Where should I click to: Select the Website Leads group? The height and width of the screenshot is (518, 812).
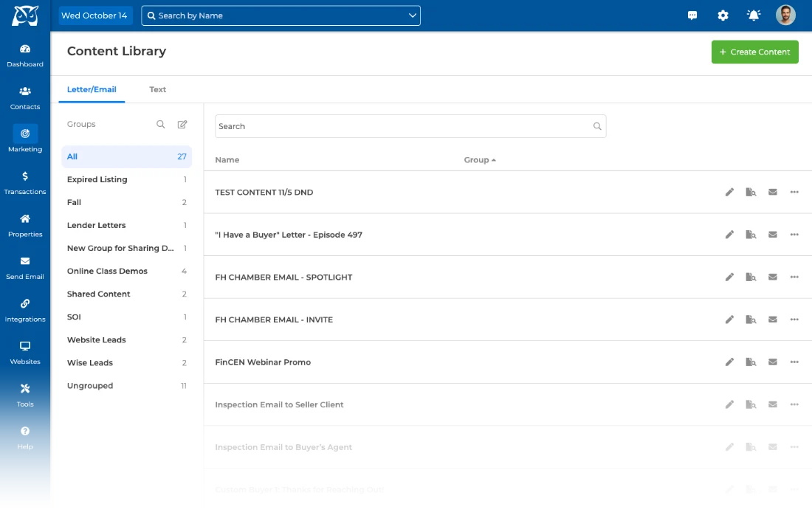(x=126, y=340)
